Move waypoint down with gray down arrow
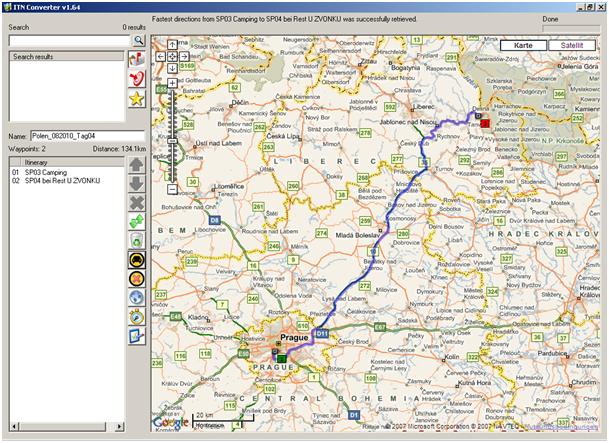The image size is (609, 443). point(137,184)
